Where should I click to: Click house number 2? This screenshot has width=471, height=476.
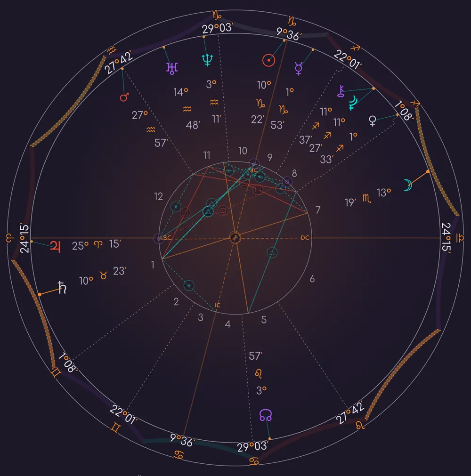tap(176, 302)
